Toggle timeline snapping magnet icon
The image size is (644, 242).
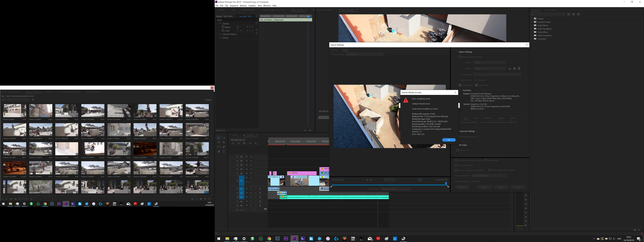click(x=238, y=144)
